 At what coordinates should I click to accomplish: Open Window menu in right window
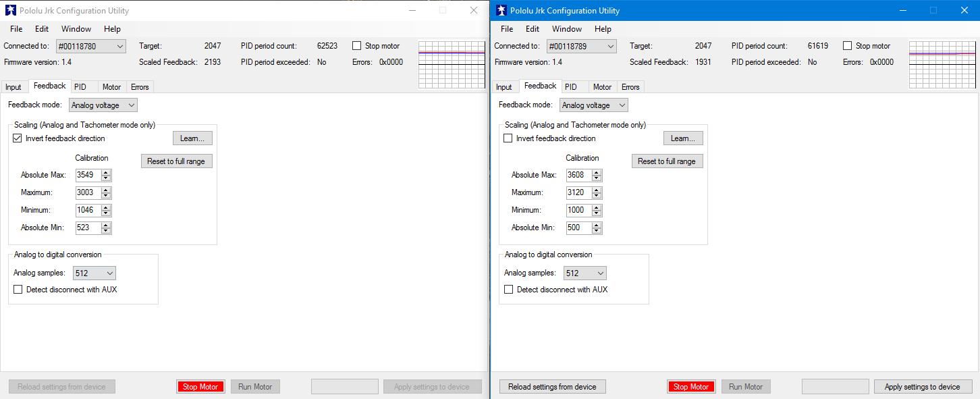567,29
